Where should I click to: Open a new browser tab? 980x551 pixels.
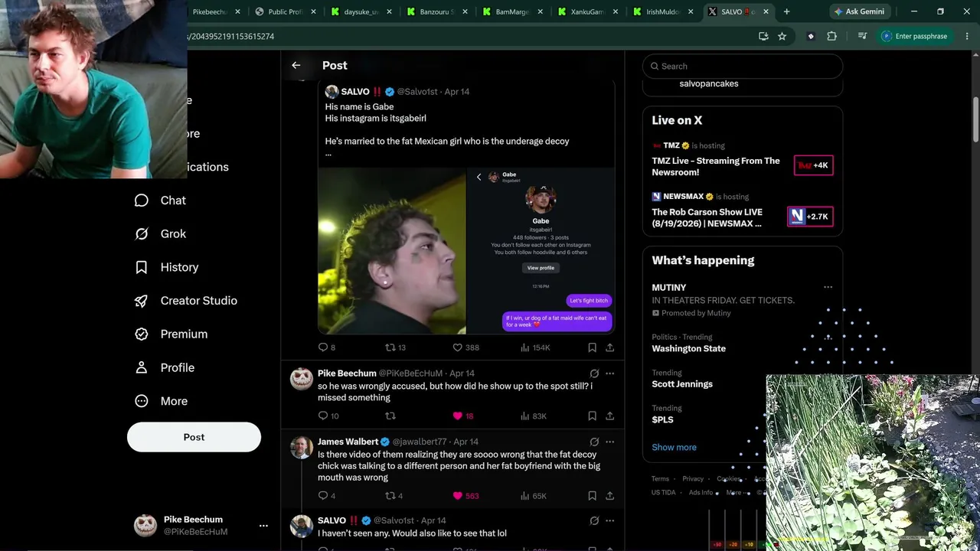786,11
